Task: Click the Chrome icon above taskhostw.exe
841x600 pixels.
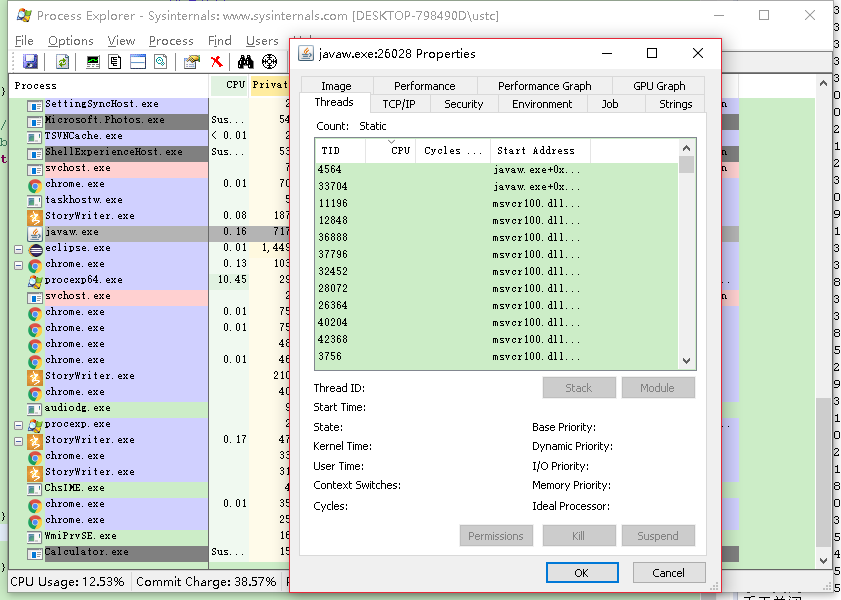Action: (35, 186)
